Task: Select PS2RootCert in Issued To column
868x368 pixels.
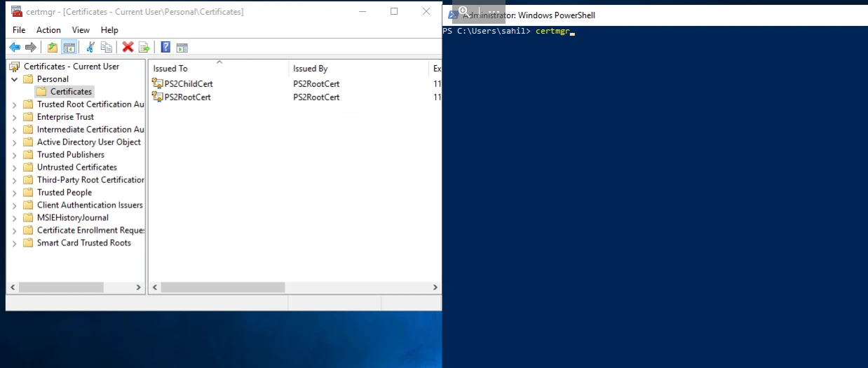Action: (188, 97)
